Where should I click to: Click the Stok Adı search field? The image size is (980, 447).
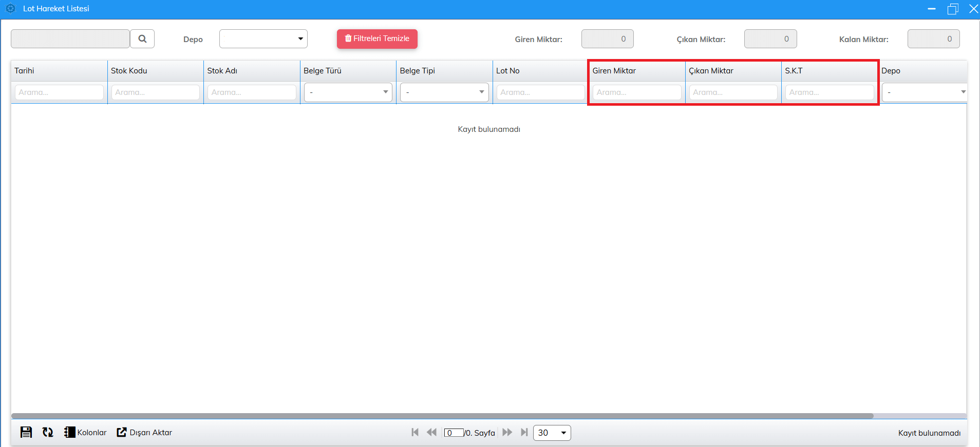252,92
